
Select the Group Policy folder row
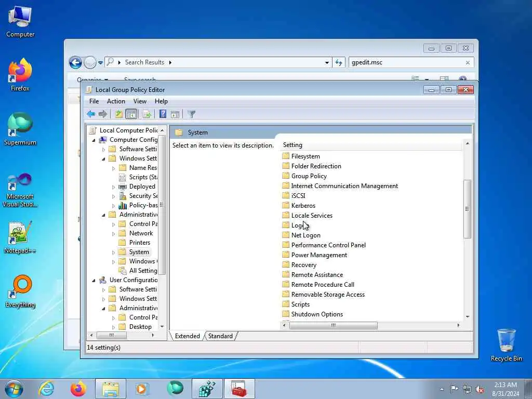coord(304,176)
